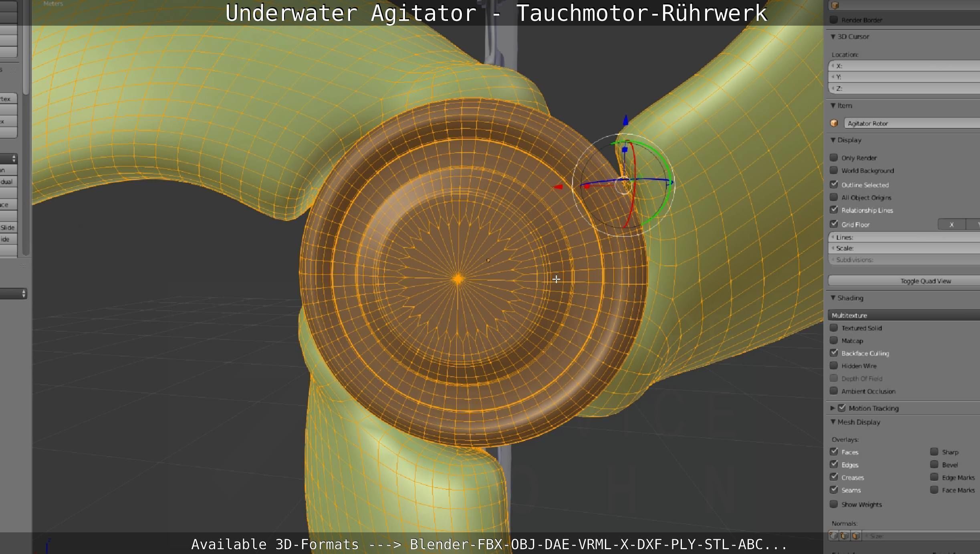Collapse the Display panel
Screen dimensions: 980x554
[x=833, y=140]
